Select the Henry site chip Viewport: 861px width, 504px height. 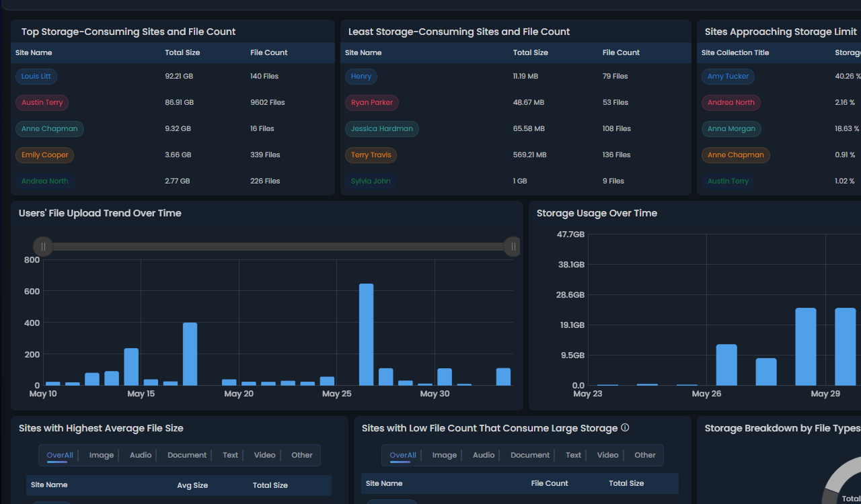pos(361,76)
